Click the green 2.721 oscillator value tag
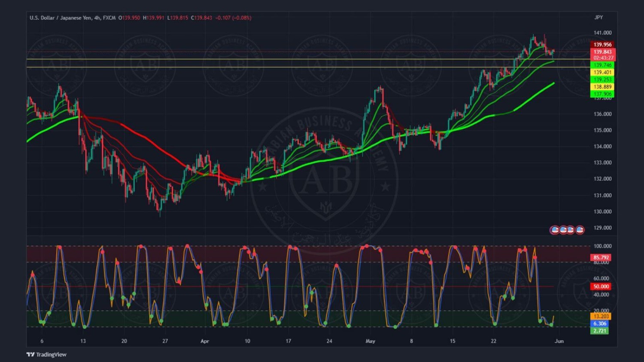Viewport: 644px width, 362px height. tap(600, 331)
